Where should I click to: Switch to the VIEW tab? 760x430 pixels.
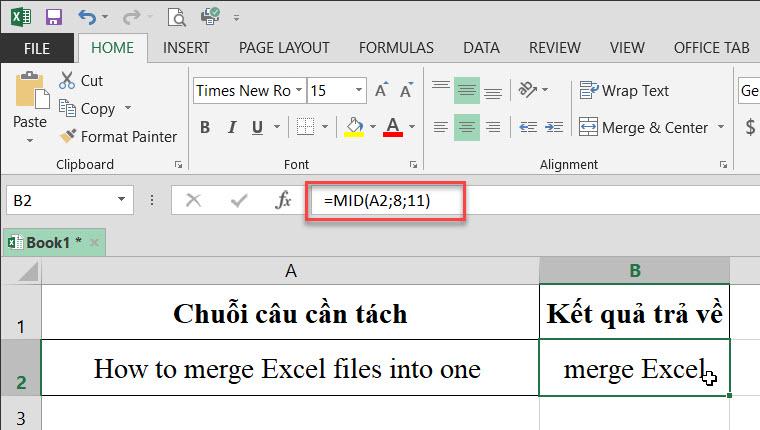[627, 48]
